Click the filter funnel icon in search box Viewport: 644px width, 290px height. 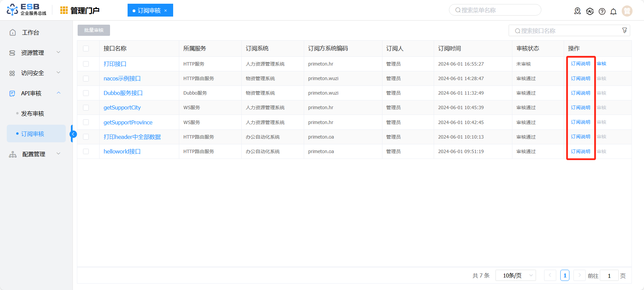coord(624,30)
